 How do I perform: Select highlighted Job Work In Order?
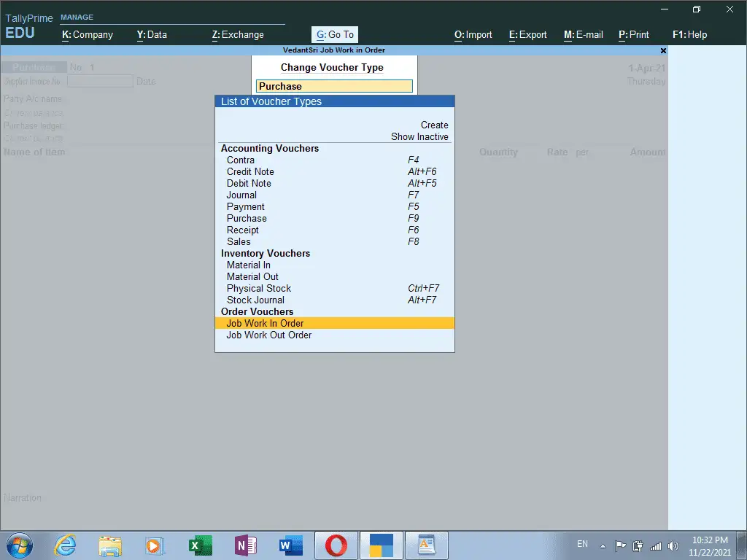click(x=334, y=323)
